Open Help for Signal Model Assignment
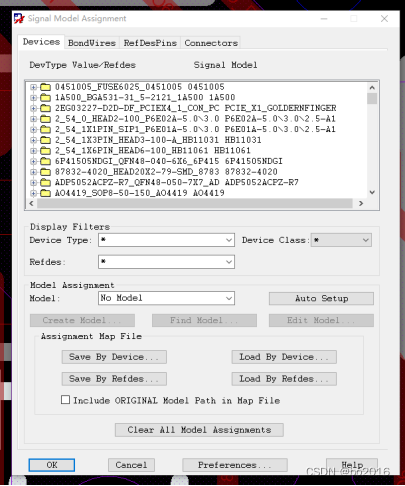Screen dimensions: 405x486 [352, 465]
